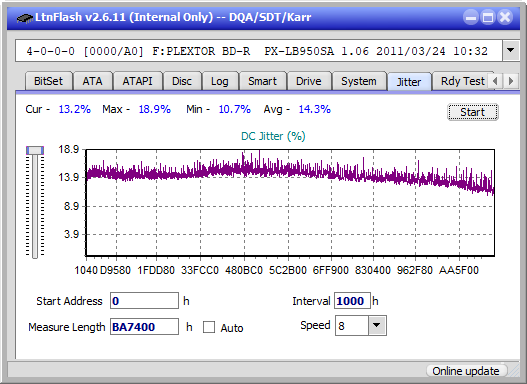Open the ATAPI tab

pyautogui.click(x=137, y=81)
